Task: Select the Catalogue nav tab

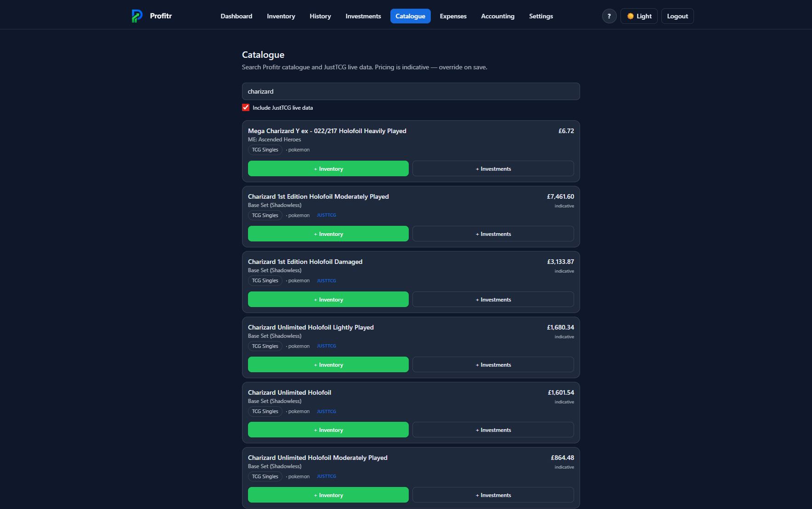Action: 411,16
